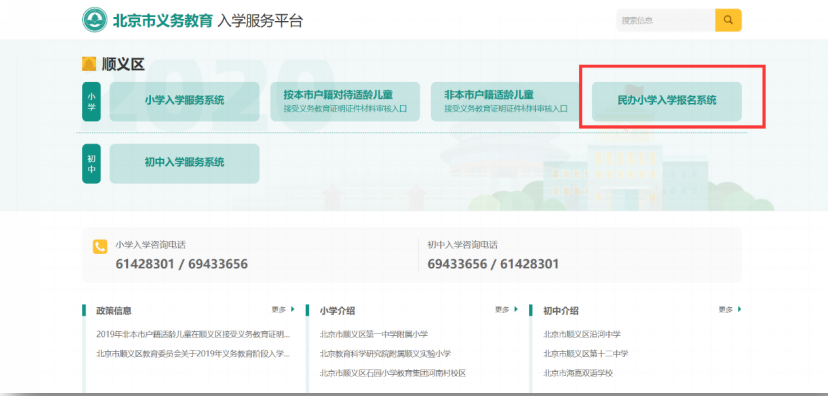The width and height of the screenshot is (828, 396).
Task: Click the yellow phone icon
Action: (x=100, y=247)
